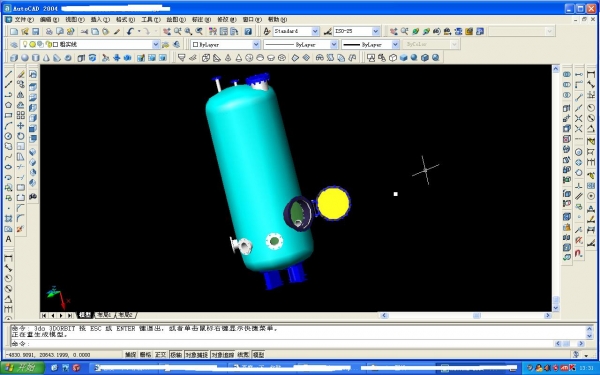Select the multiline Text tool (A icon)

coord(8,239)
